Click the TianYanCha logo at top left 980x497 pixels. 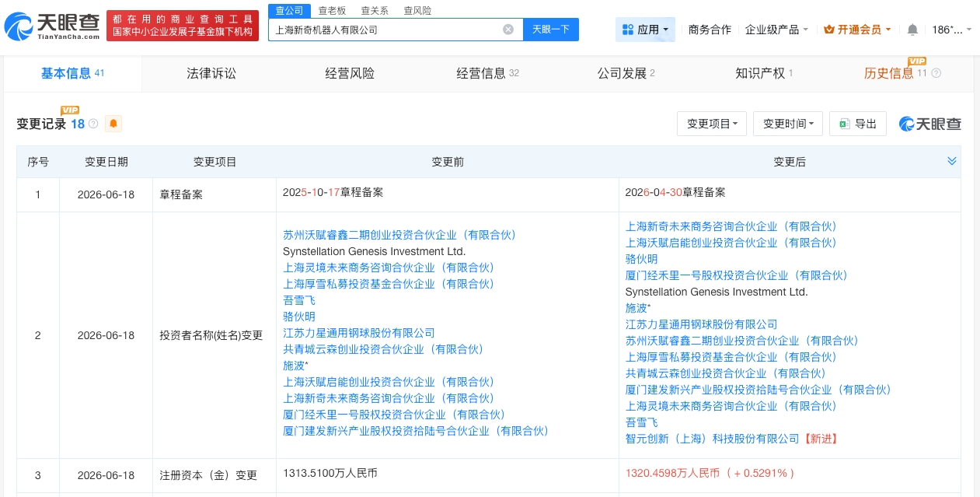tap(52, 26)
